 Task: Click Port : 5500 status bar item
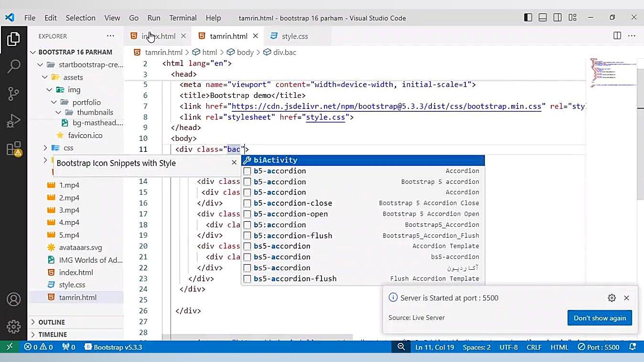tap(599, 347)
